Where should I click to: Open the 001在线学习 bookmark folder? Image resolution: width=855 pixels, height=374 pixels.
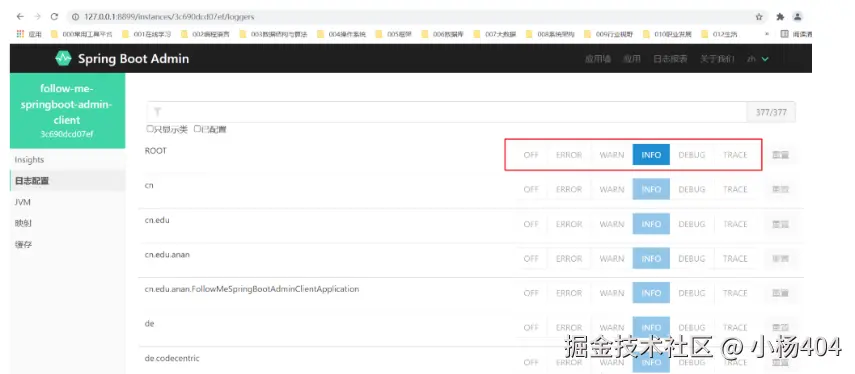click(x=147, y=34)
